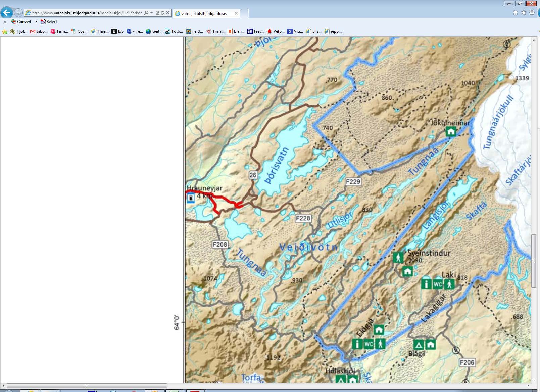
Task: Click the compatibility view icon in address bar
Action: (x=157, y=13)
